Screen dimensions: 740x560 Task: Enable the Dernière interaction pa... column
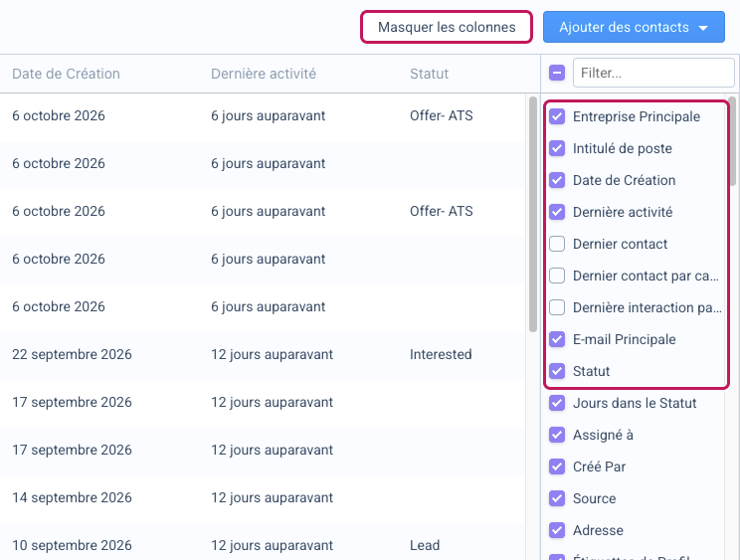pos(557,307)
